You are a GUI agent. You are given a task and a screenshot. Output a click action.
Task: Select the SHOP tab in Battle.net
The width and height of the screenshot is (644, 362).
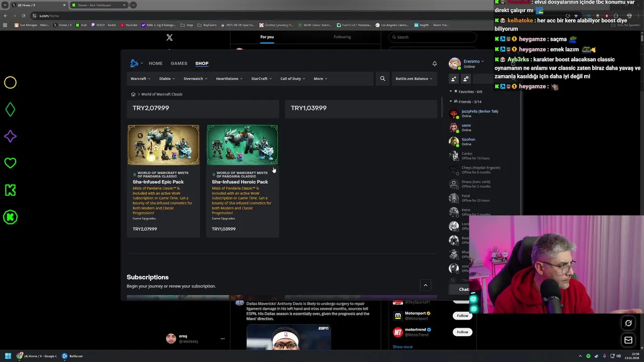(x=202, y=63)
